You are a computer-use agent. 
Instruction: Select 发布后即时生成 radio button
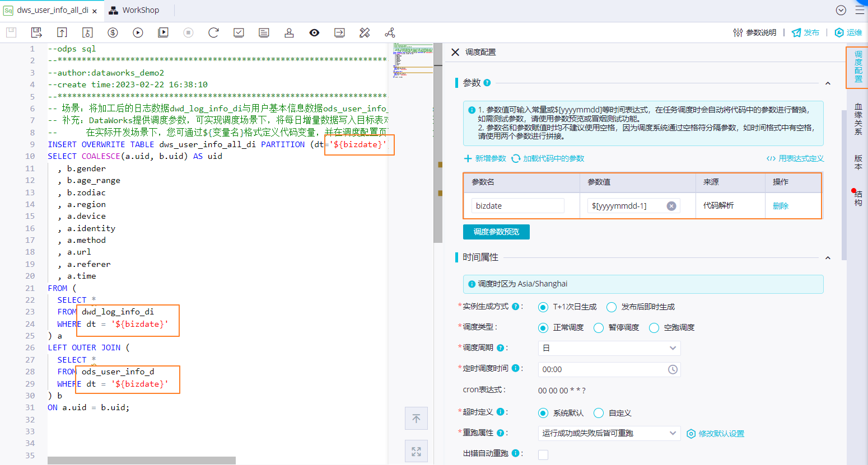pyautogui.click(x=612, y=307)
